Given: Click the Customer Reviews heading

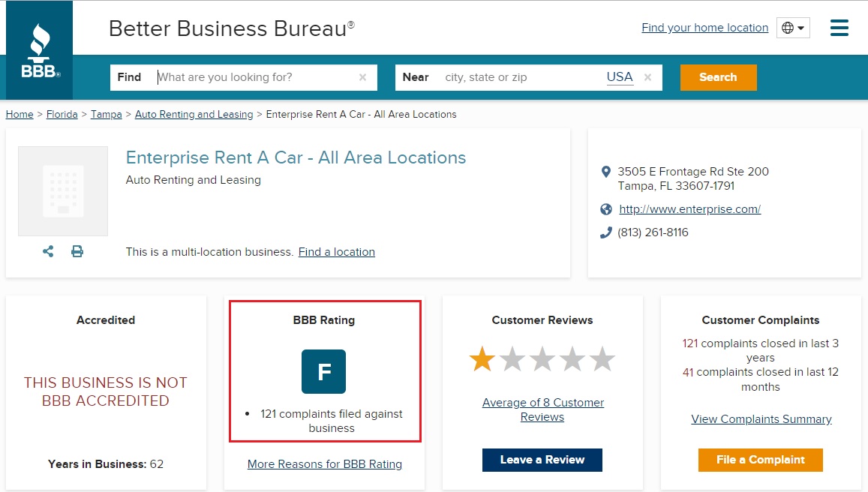Looking at the screenshot, I should click(x=542, y=320).
